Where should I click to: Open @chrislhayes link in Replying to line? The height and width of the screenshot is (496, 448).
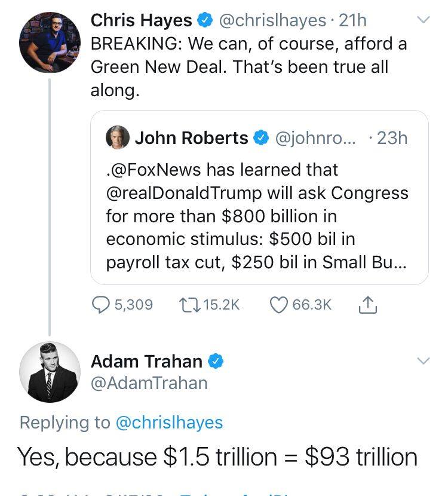(x=170, y=422)
